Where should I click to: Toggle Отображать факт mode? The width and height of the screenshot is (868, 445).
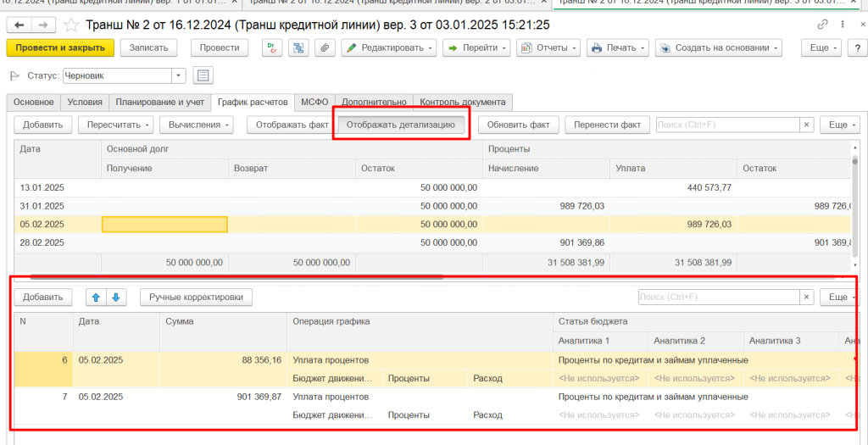click(x=292, y=125)
